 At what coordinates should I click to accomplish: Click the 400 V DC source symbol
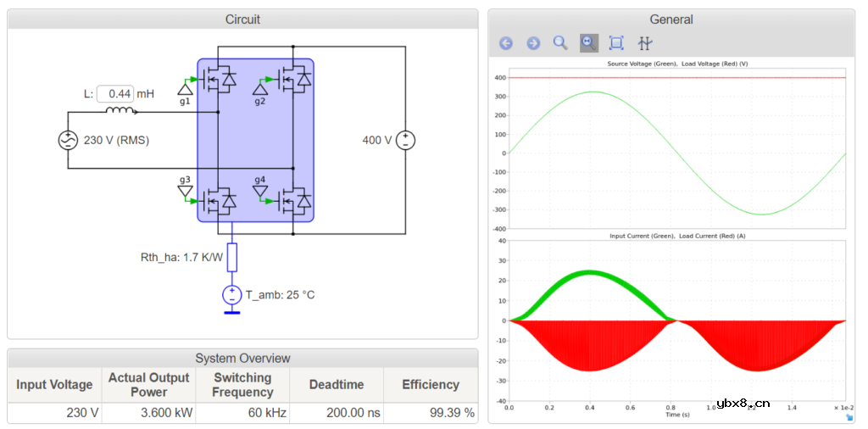405,141
